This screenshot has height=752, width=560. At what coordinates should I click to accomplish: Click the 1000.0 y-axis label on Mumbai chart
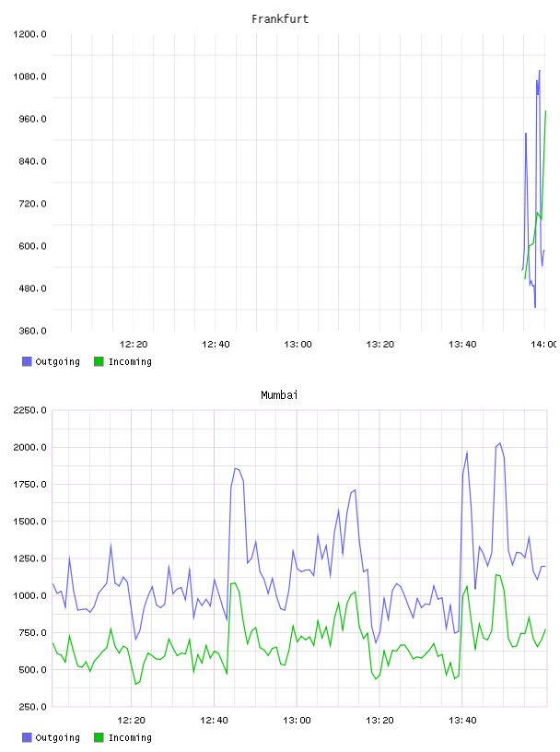click(x=29, y=595)
